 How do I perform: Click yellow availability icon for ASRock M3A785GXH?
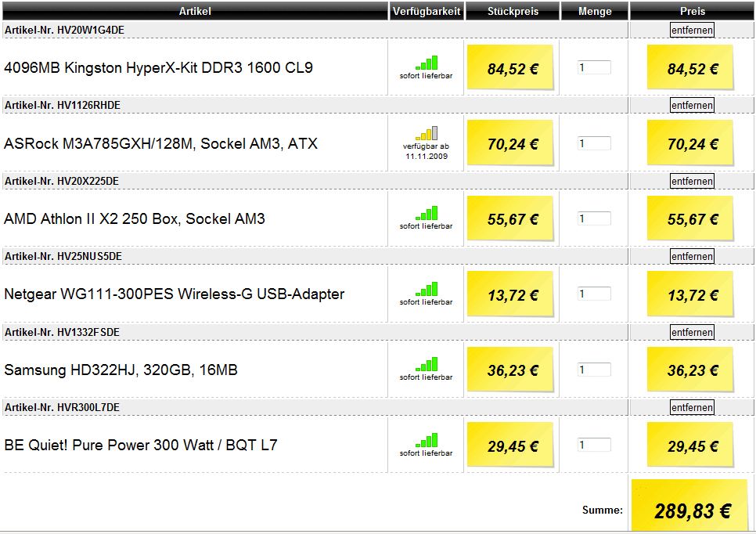(x=427, y=133)
